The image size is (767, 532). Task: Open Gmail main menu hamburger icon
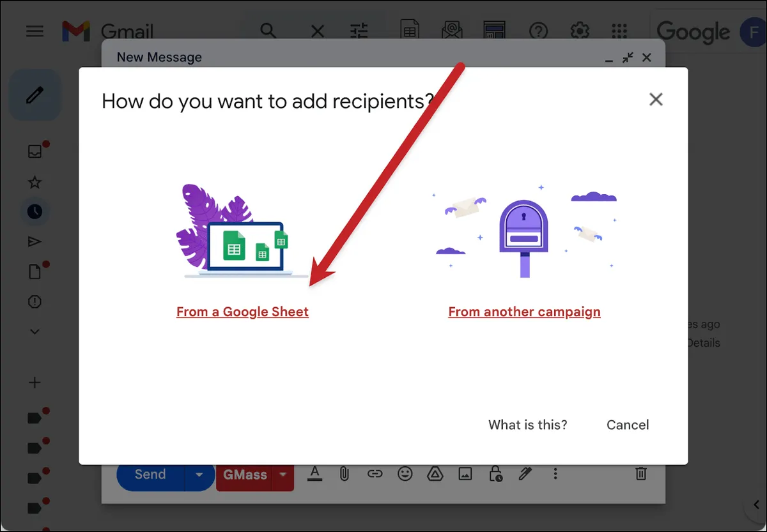[x=35, y=31]
